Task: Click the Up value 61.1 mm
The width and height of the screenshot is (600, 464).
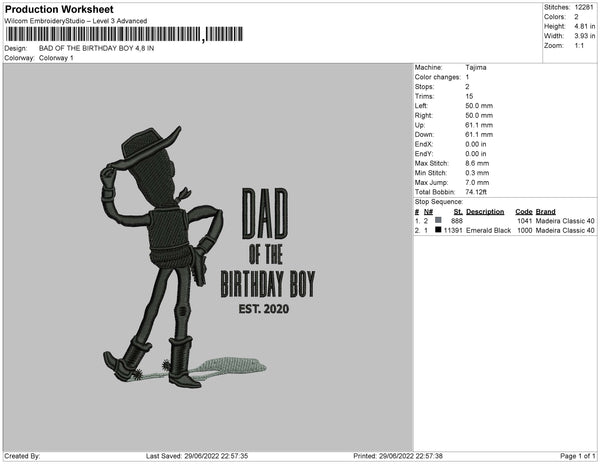Action: [479, 125]
